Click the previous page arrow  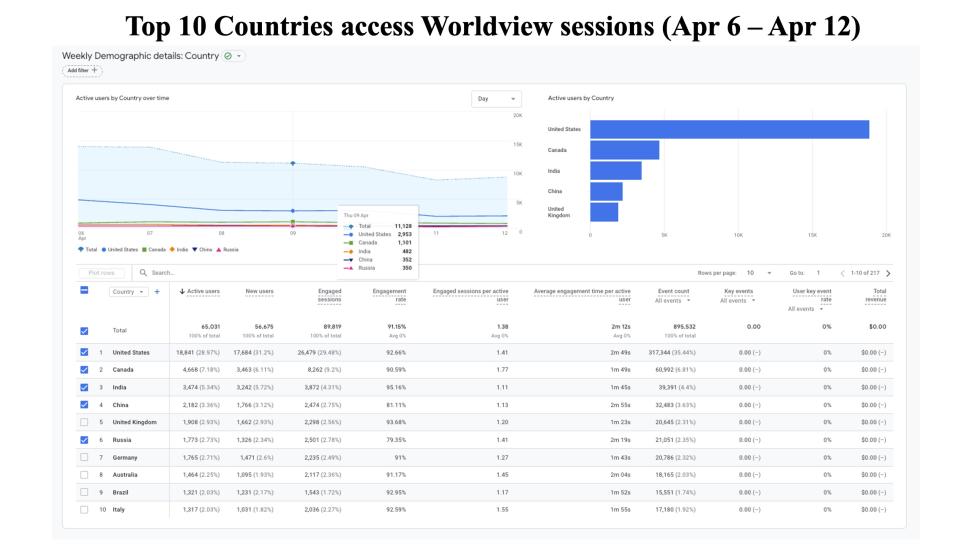[x=842, y=273]
